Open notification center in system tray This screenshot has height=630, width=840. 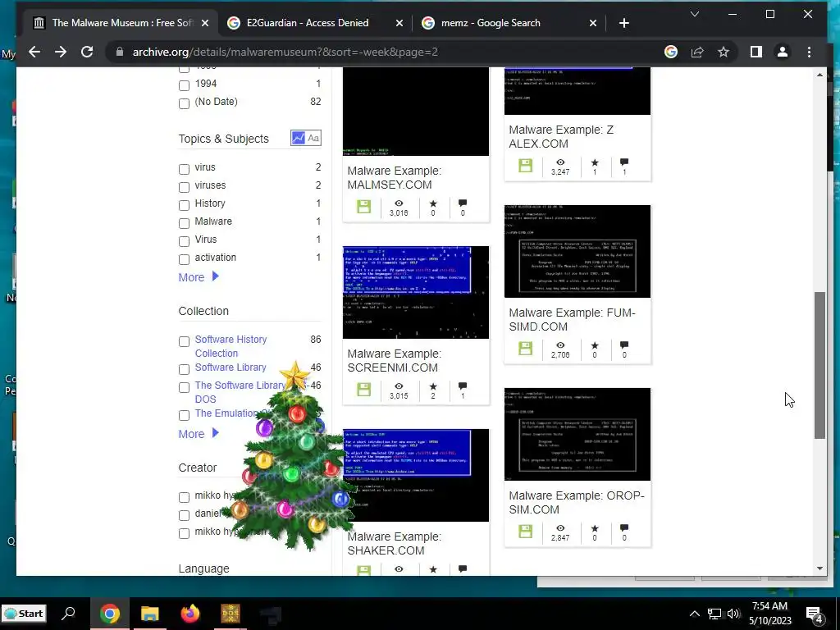click(x=815, y=614)
